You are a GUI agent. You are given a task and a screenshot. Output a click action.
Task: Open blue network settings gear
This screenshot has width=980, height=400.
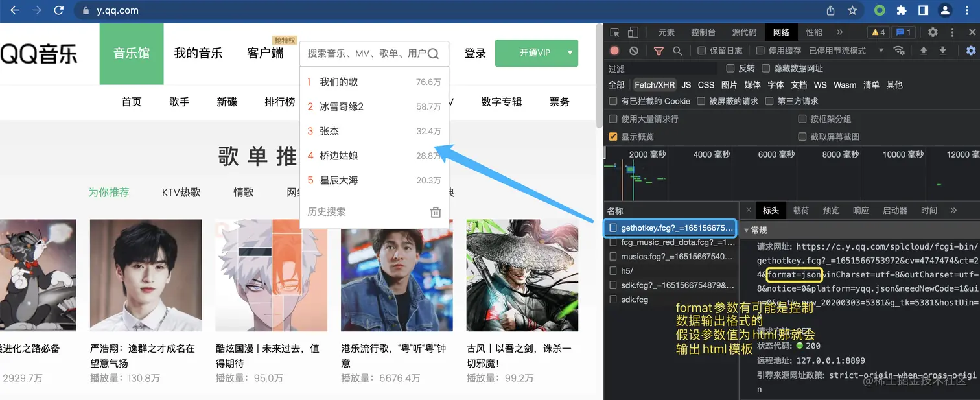click(971, 51)
